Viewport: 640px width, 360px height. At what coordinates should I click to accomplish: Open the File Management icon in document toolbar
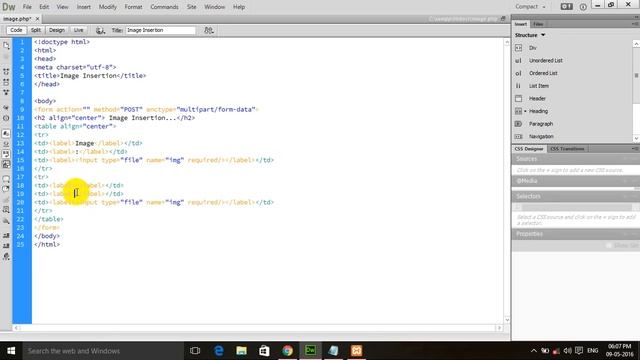[x=209, y=30]
